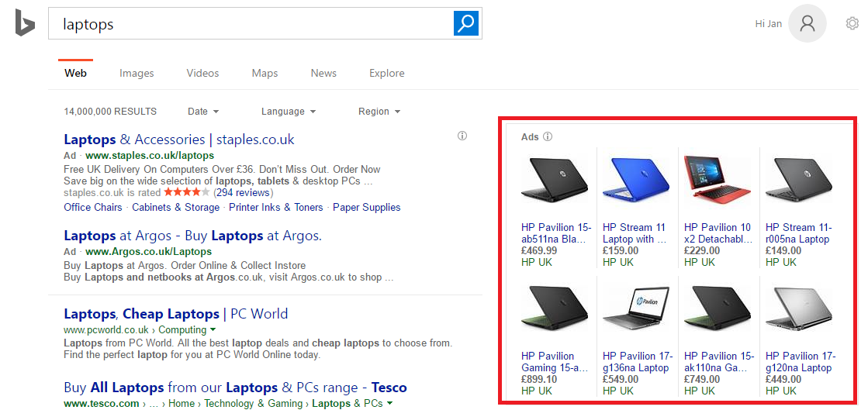Click the Hi Jan greeting text
868x410 pixels.
click(x=769, y=23)
